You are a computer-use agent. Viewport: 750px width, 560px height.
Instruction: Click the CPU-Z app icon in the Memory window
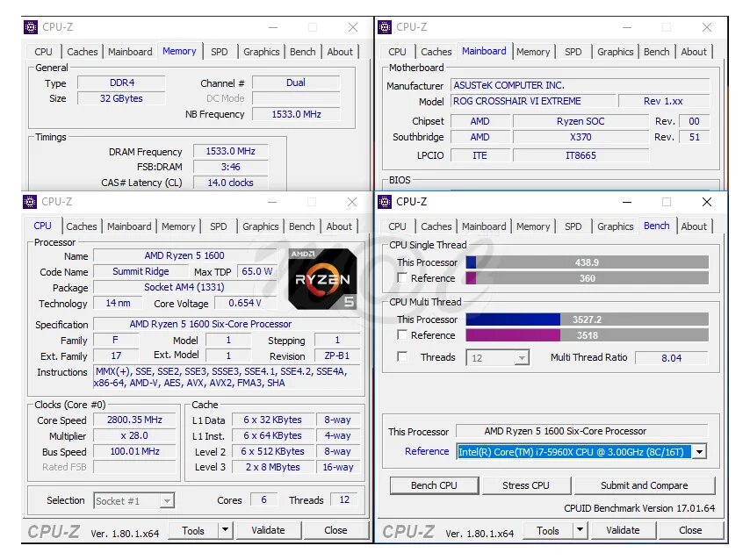coord(31,27)
